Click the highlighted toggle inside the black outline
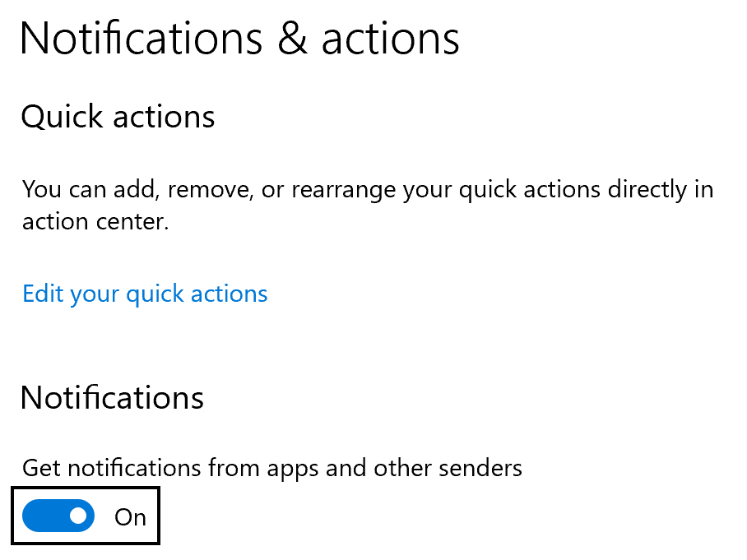The width and height of the screenshot is (747, 560). pos(56,516)
